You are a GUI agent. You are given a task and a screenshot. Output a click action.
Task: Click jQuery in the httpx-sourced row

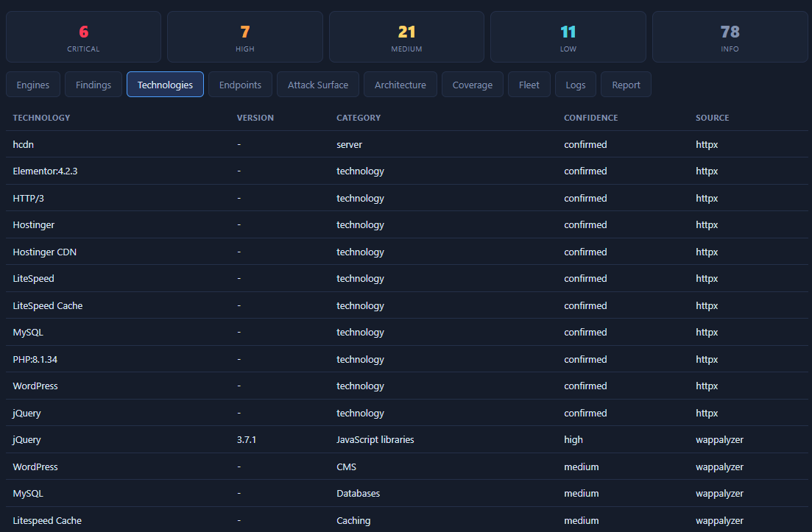[27, 413]
